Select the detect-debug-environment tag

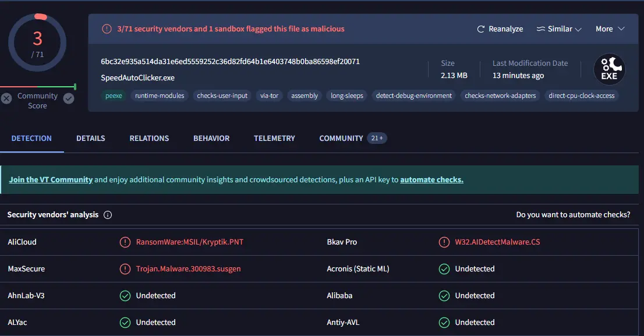pyautogui.click(x=414, y=96)
